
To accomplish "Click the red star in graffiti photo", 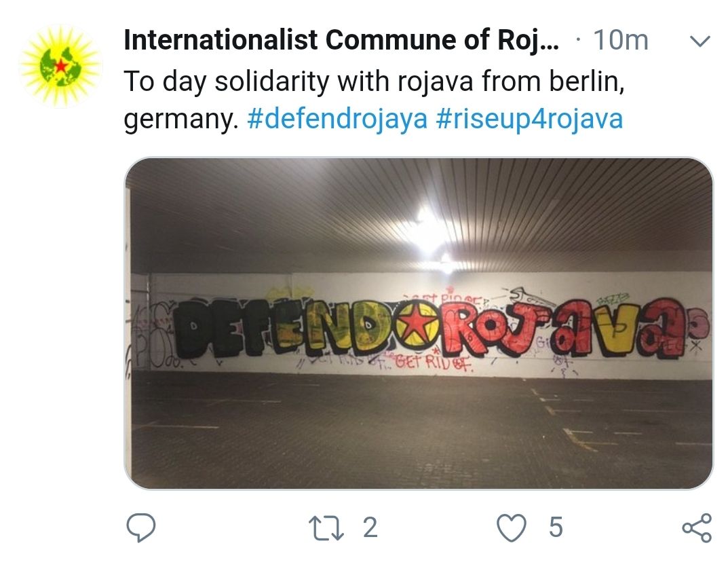I will pos(419,325).
